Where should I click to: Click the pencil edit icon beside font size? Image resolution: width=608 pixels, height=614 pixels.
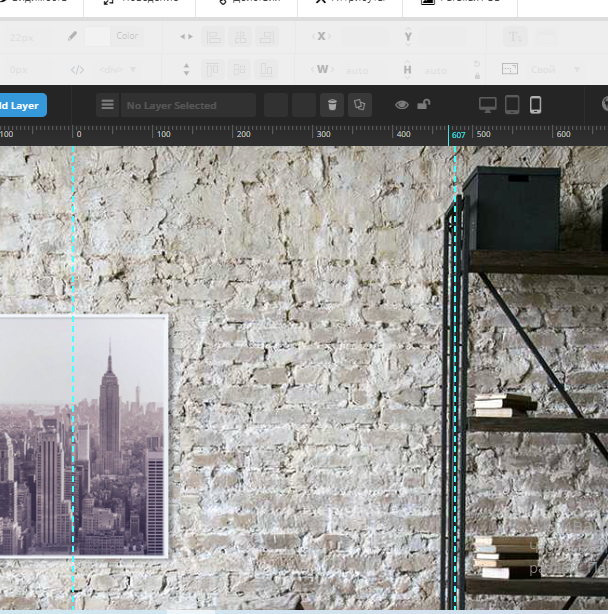click(x=72, y=36)
